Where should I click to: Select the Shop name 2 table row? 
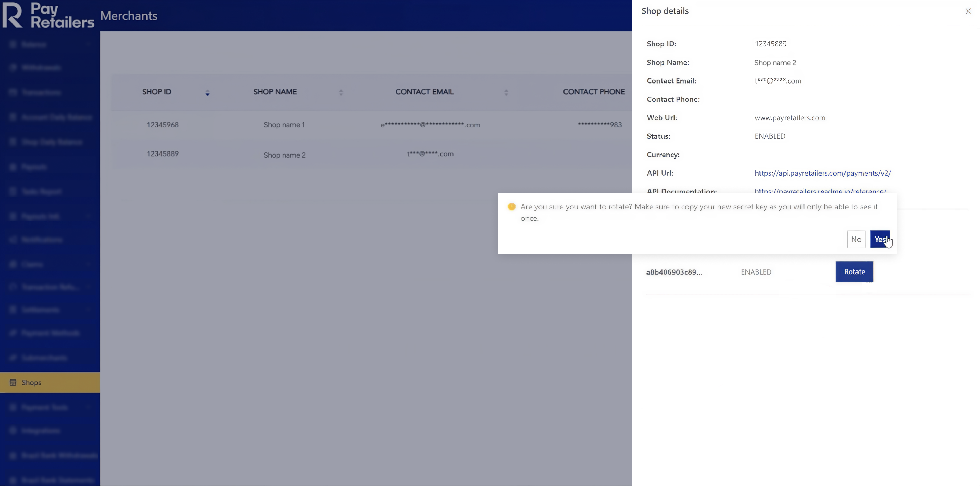click(284, 155)
